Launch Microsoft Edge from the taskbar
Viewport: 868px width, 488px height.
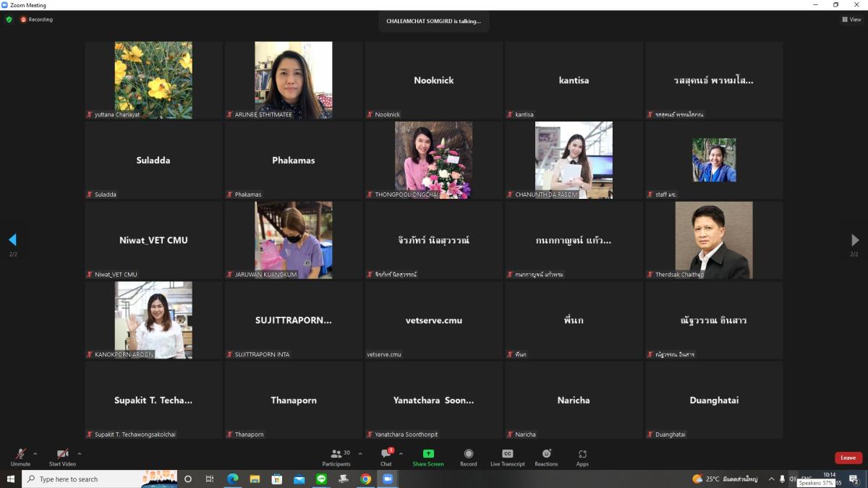pos(233,479)
